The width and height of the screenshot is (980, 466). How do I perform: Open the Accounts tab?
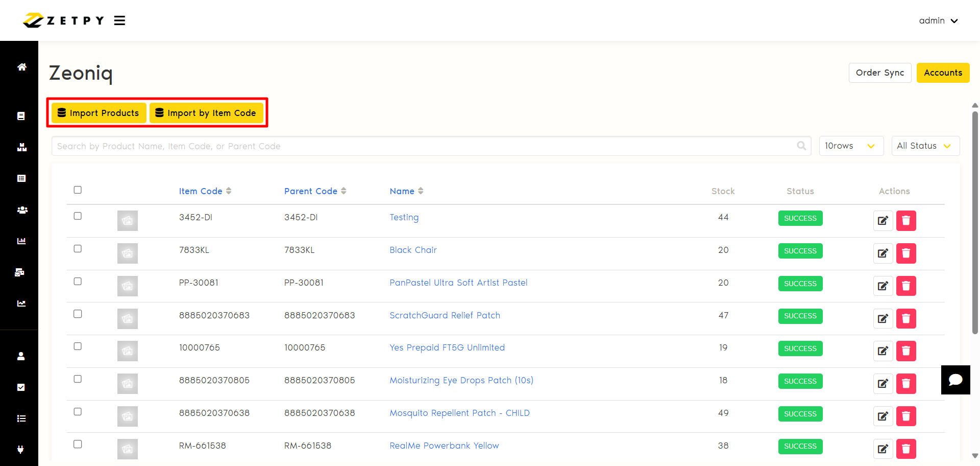(943, 73)
